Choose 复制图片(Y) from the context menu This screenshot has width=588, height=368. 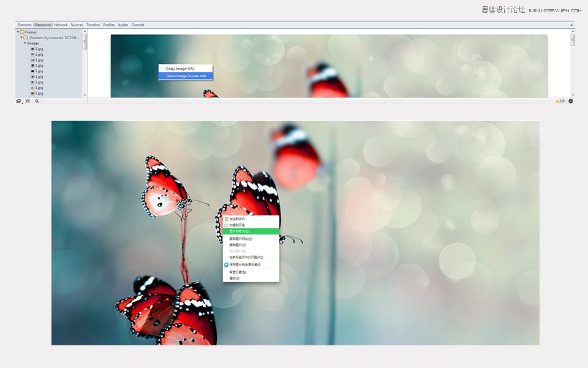(251, 245)
